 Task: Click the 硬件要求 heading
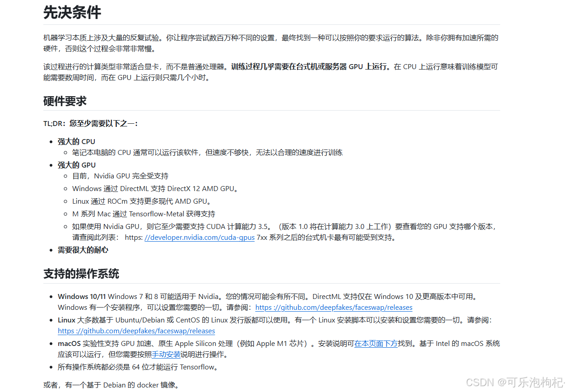pos(65,101)
